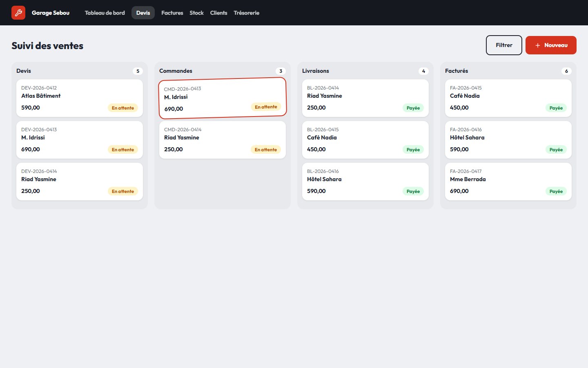Open delivery card BL-2026-0416 Hôtel Sahara
The height and width of the screenshot is (368, 588).
point(365,182)
